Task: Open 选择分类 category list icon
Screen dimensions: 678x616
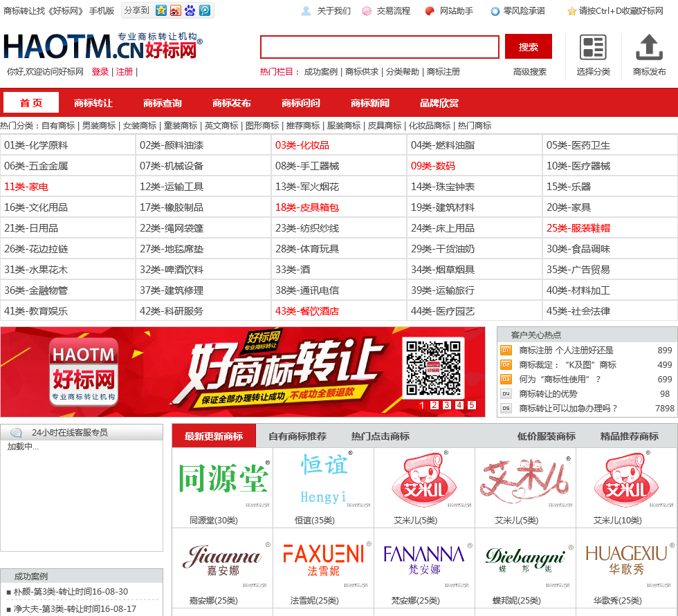Action: tap(593, 47)
